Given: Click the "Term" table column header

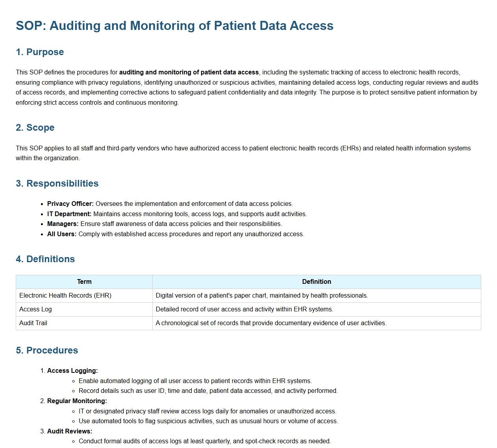Looking at the screenshot, I should click(84, 282).
